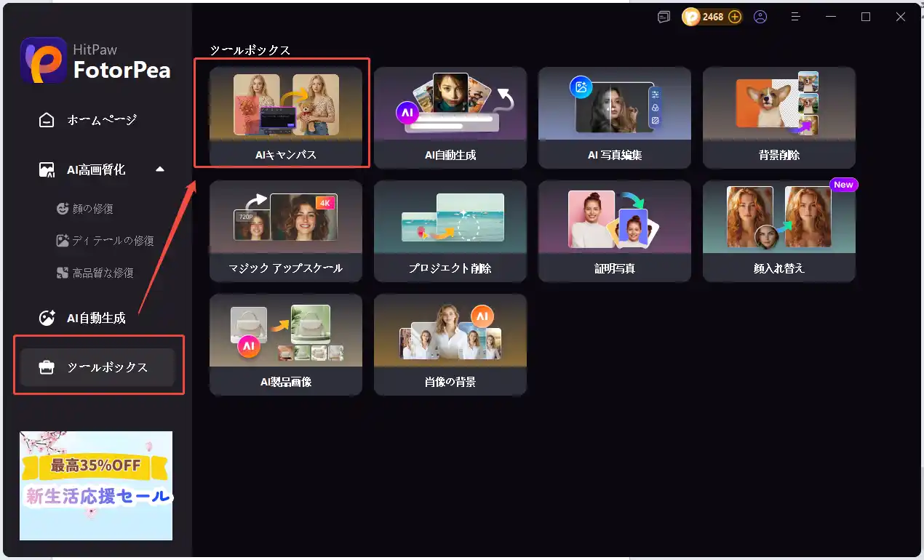The width and height of the screenshot is (924, 560).
Task: Open the user account profile icon
Action: tap(760, 15)
